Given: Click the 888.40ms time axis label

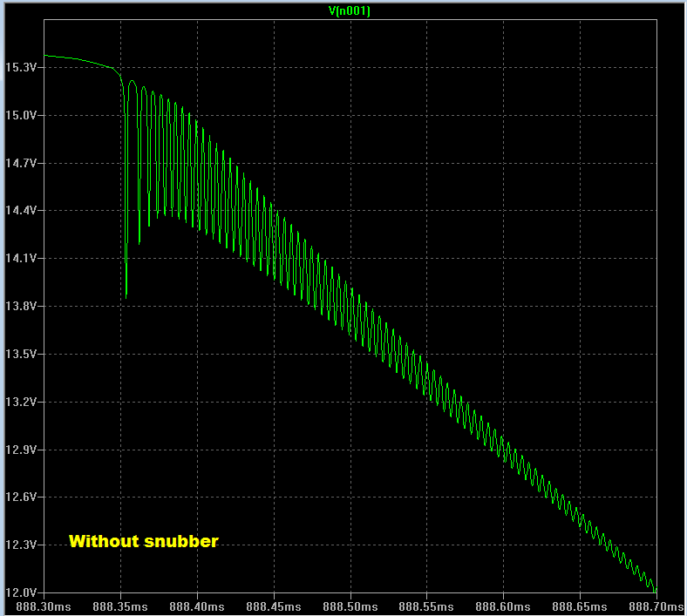Looking at the screenshot, I should click(197, 606).
